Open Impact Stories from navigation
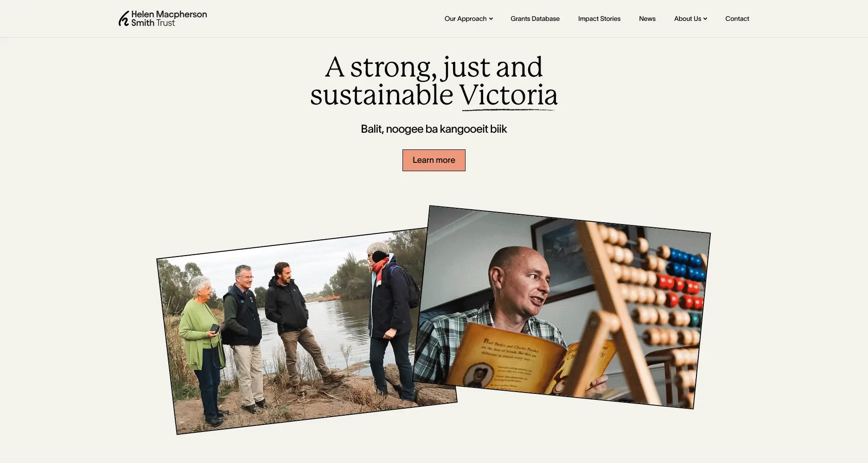 coord(599,19)
